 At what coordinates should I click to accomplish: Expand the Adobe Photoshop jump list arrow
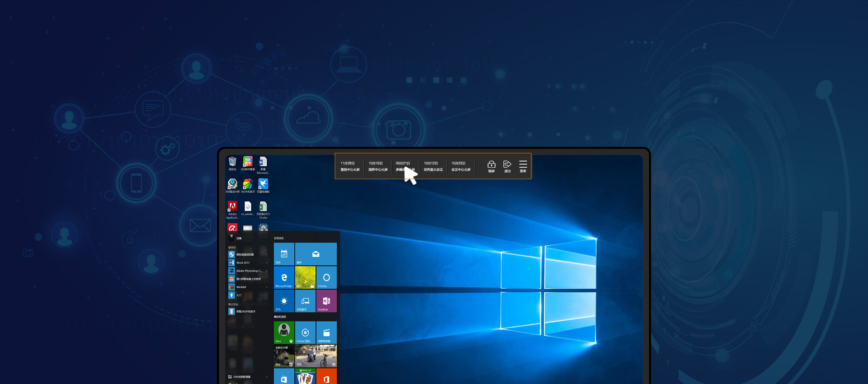tap(267, 271)
